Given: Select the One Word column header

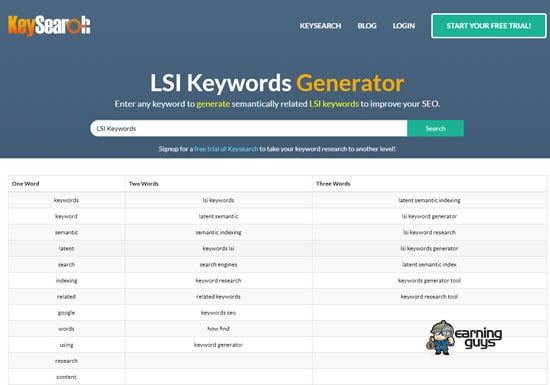Looking at the screenshot, I should click(x=26, y=184).
